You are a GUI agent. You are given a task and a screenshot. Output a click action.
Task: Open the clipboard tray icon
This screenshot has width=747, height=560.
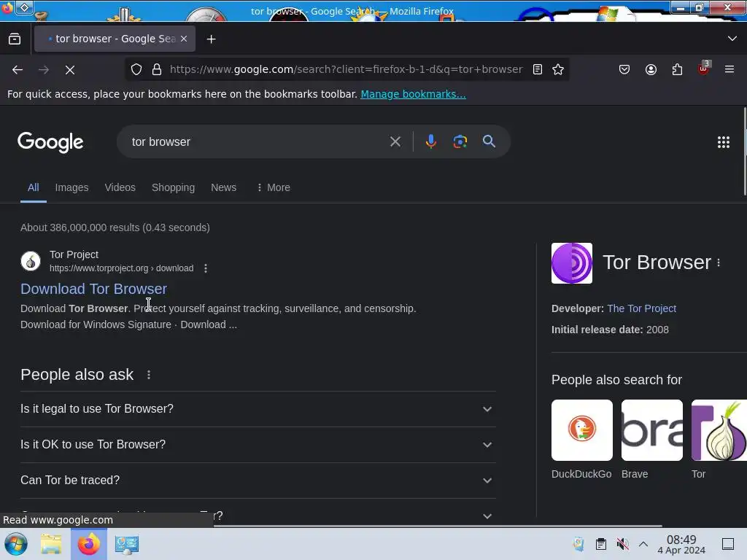click(x=601, y=544)
